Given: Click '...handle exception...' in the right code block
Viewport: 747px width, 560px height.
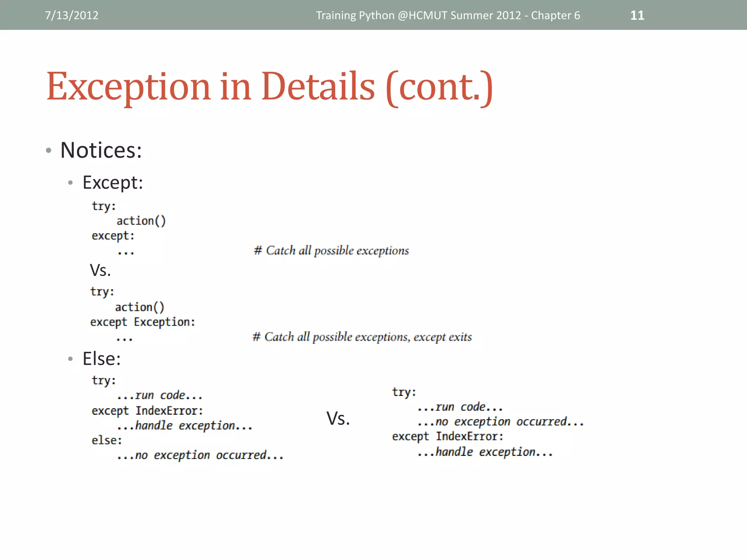Looking at the screenshot, I should tap(485, 452).
